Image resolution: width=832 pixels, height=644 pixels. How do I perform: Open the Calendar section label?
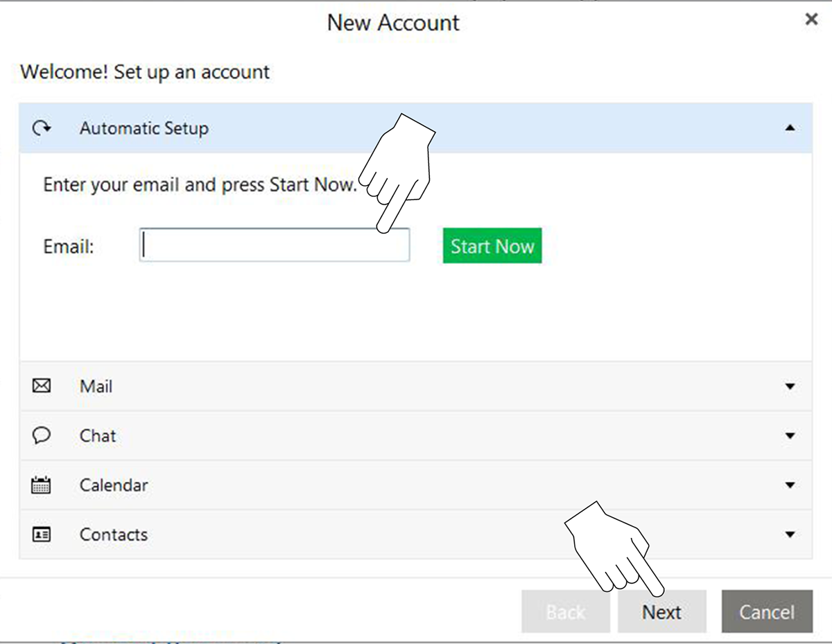(x=114, y=485)
